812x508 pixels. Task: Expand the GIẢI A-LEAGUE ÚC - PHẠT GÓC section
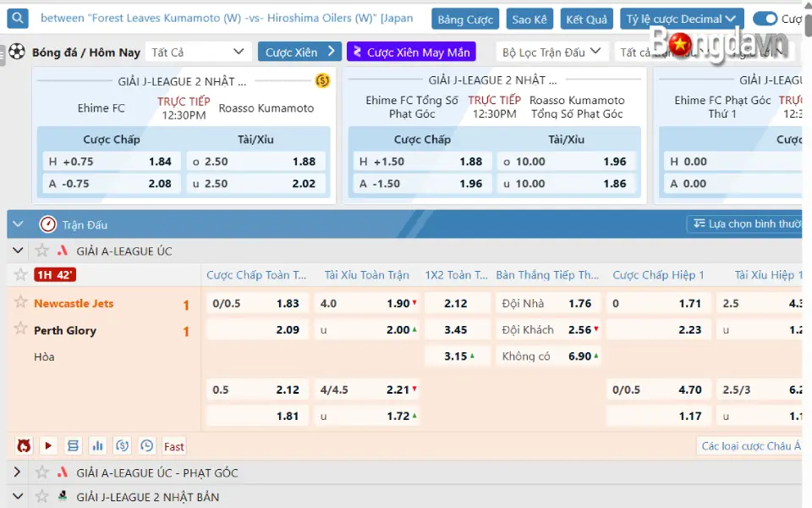coord(17,472)
